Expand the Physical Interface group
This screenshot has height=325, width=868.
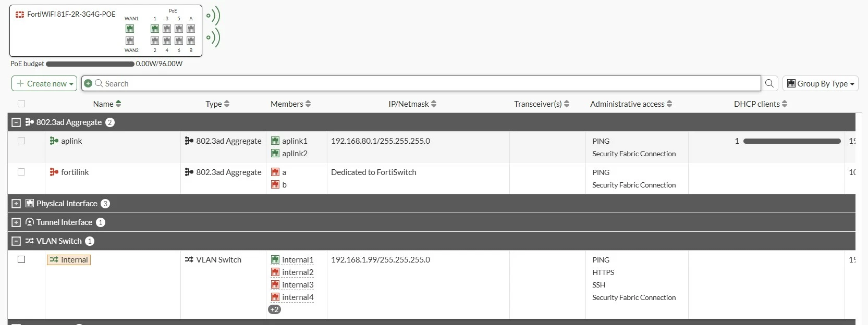tap(16, 204)
